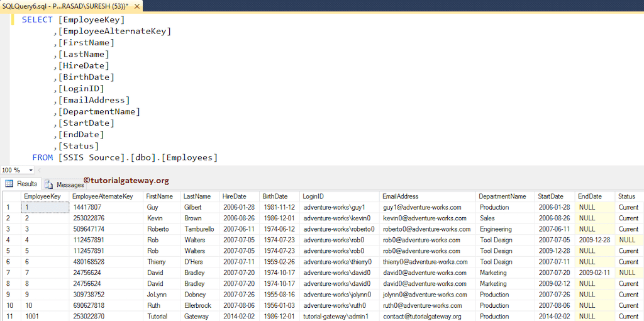Click the EmailAddress column header
Screen dimensions: 644x321
click(x=428, y=196)
